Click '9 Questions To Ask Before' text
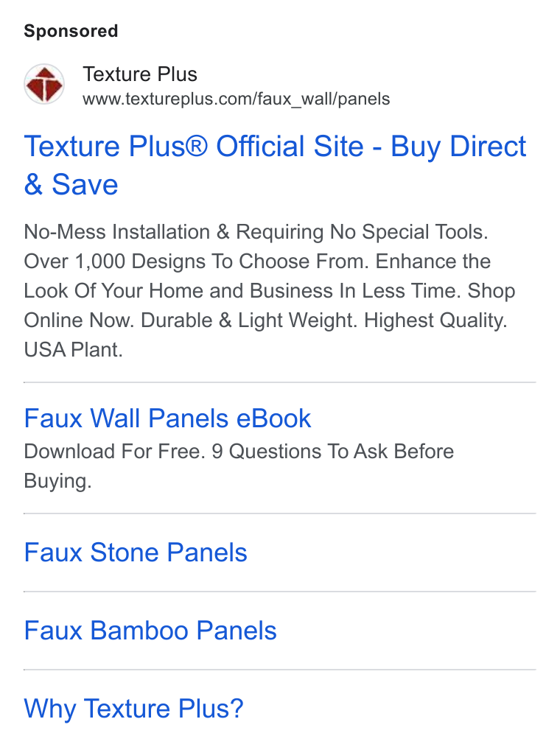560x747 pixels. tap(332, 451)
